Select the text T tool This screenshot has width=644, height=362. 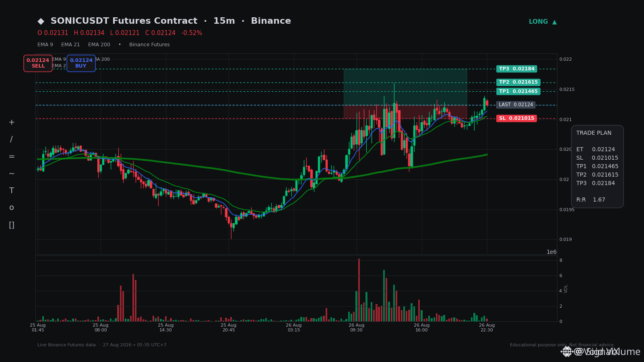(x=12, y=191)
